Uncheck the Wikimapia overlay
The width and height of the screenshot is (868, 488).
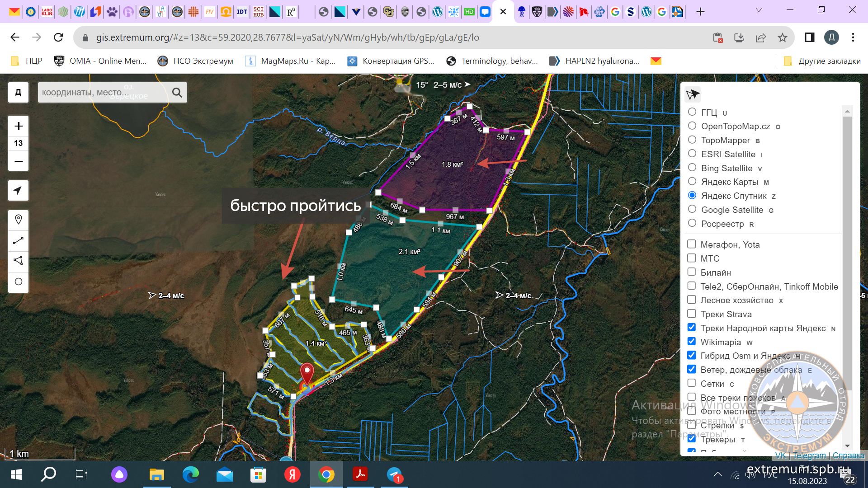click(x=692, y=342)
